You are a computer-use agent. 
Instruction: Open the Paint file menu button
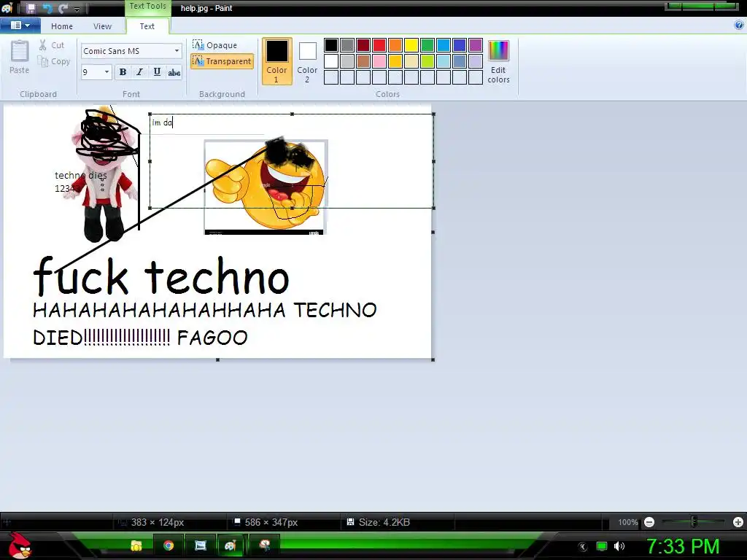20,26
